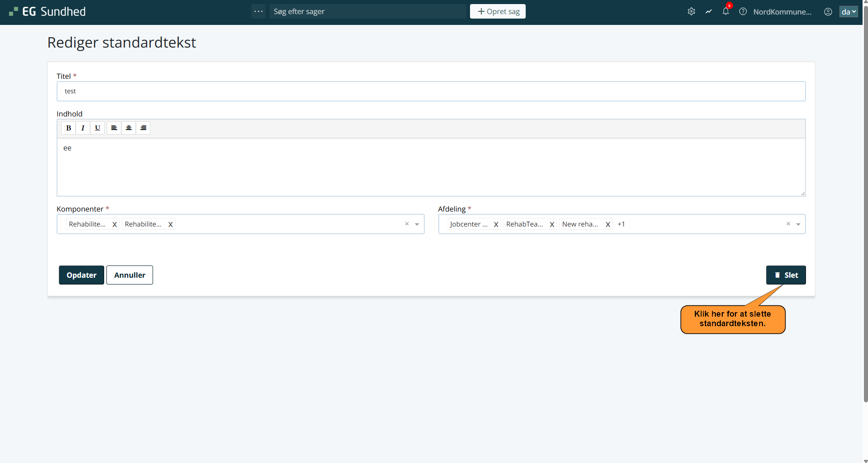Toggle bold formatting in the editor
Image resolution: width=868 pixels, height=463 pixels.
(68, 128)
